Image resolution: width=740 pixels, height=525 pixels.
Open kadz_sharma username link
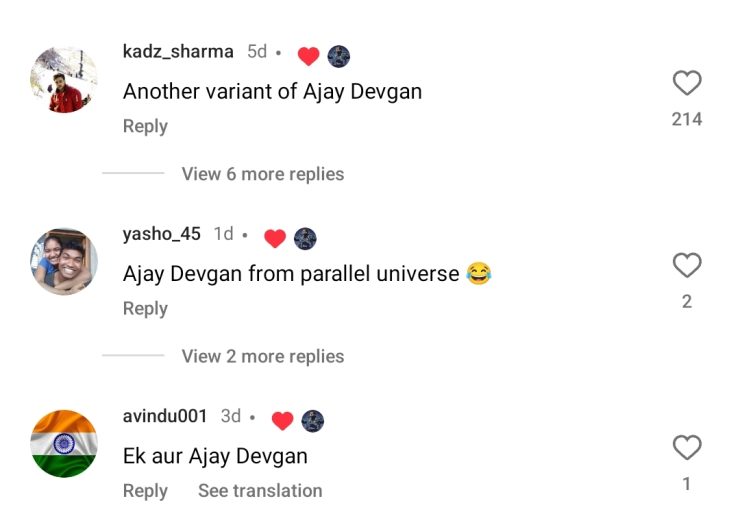(x=178, y=51)
